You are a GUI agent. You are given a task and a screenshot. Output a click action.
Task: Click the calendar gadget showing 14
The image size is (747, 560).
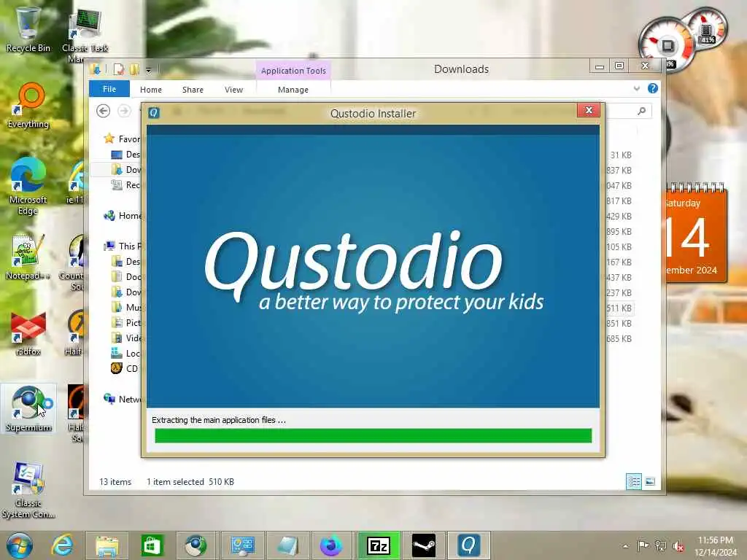point(696,234)
